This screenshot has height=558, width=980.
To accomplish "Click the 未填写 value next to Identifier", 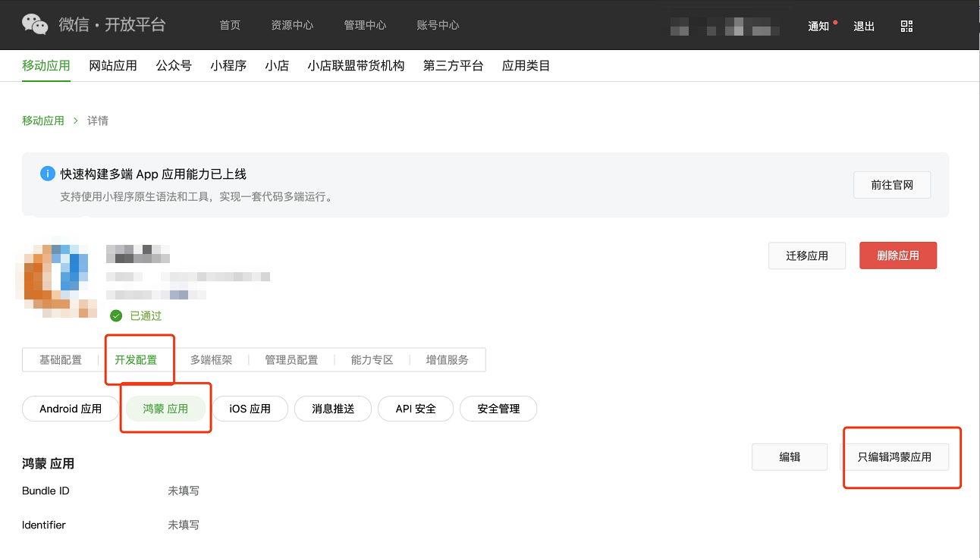I will click(184, 525).
